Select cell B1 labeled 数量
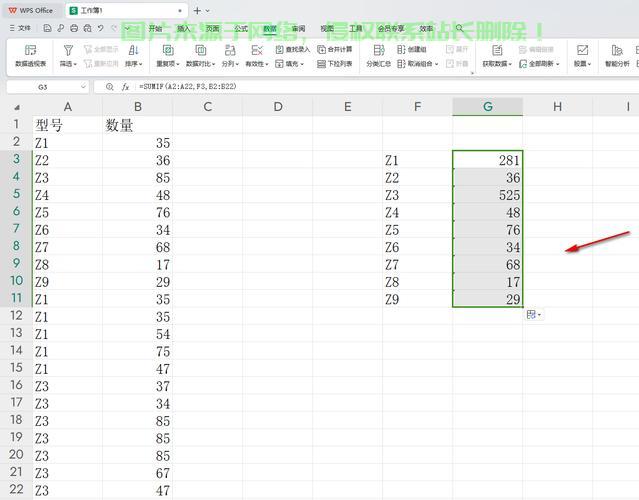This screenshot has height=500, width=639. point(138,125)
